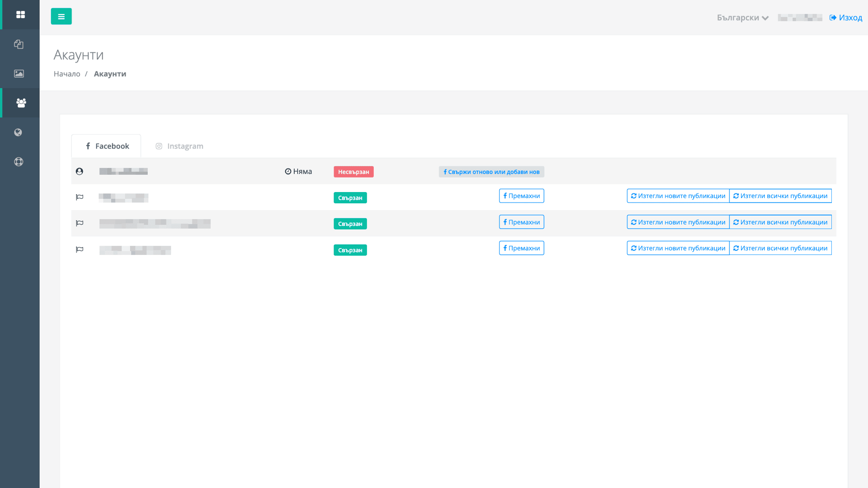Select the Facebook tab

[x=107, y=146]
